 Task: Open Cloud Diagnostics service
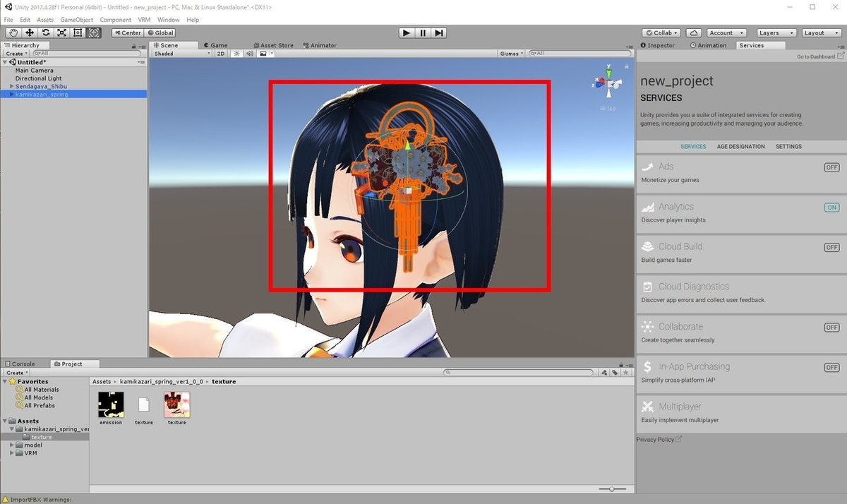tap(741, 293)
